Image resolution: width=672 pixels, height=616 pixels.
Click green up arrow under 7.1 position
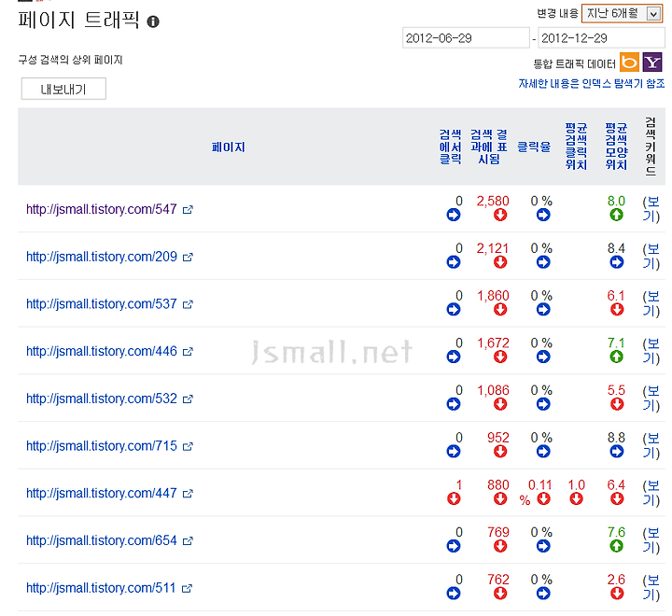coord(616,357)
